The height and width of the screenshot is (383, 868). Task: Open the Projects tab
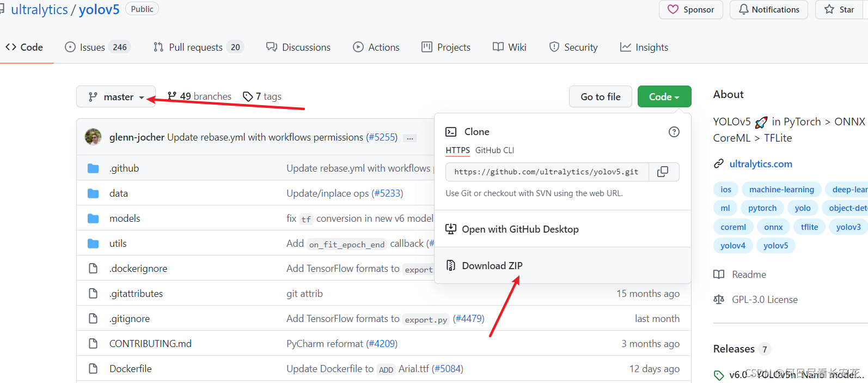(446, 47)
